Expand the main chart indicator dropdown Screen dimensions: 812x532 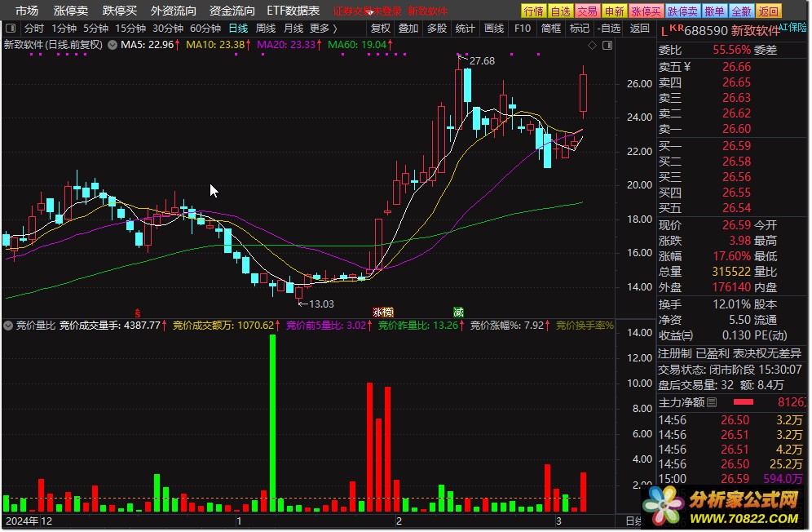coord(112,45)
